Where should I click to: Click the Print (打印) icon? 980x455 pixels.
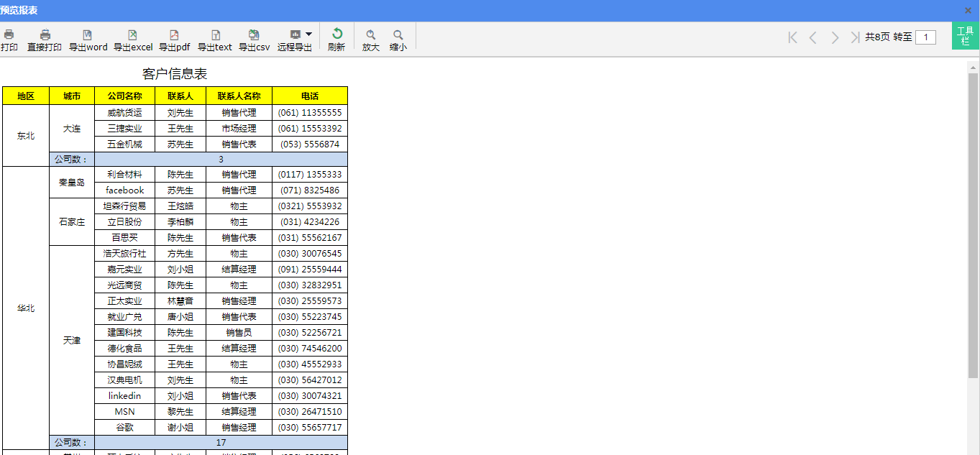[9, 35]
